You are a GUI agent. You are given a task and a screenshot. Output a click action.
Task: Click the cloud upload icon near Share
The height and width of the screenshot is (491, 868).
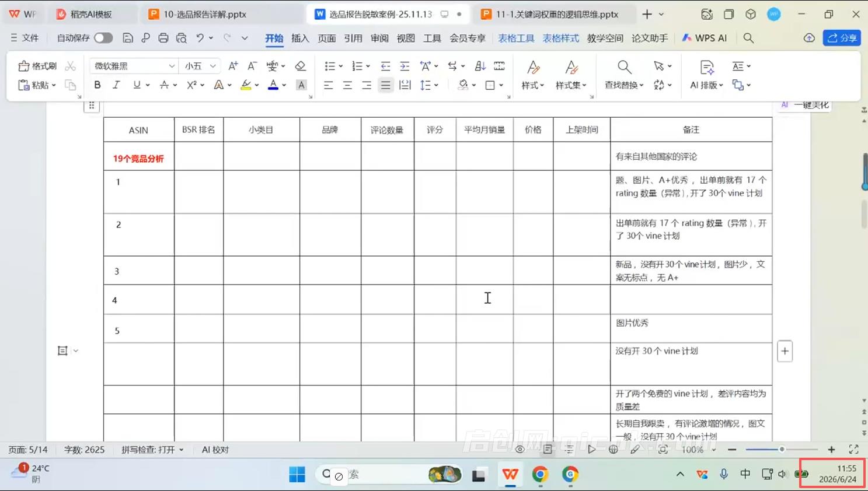pos(809,38)
